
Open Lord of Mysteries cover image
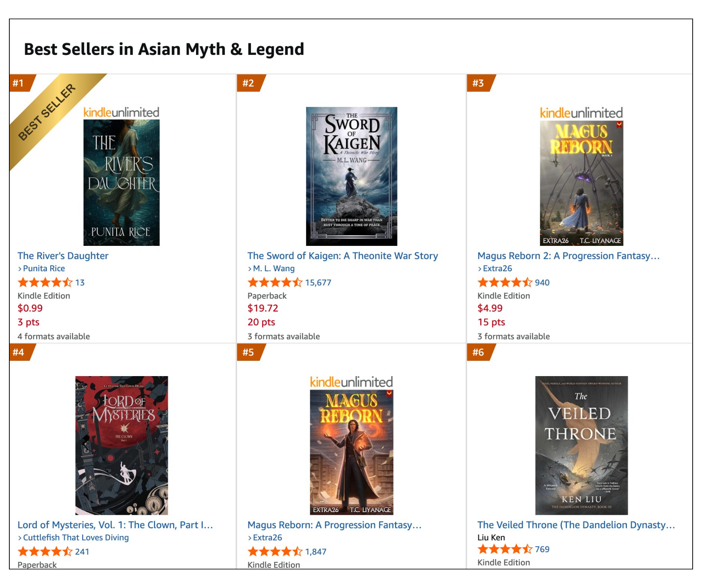pos(121,445)
